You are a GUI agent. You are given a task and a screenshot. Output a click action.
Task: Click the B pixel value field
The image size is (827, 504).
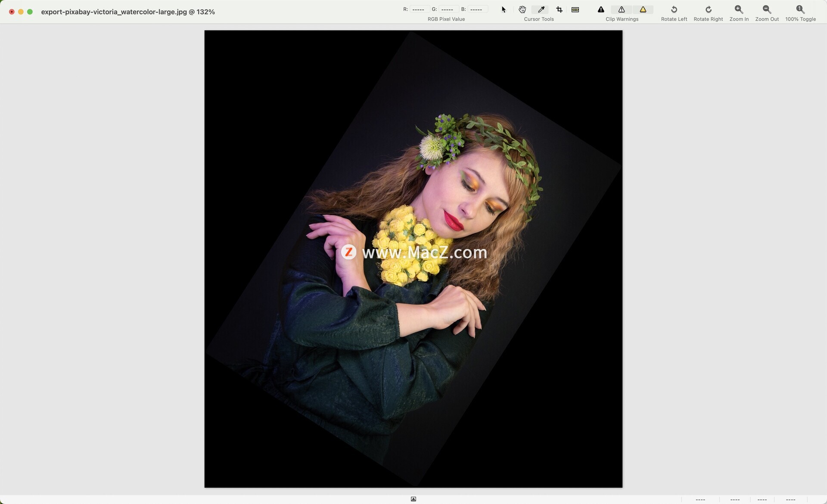(x=477, y=9)
